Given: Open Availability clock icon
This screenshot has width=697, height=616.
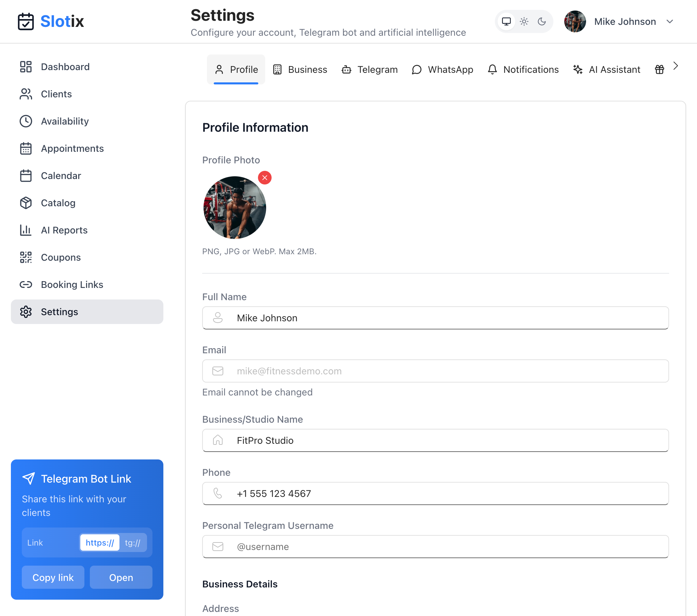Looking at the screenshot, I should click(x=26, y=121).
